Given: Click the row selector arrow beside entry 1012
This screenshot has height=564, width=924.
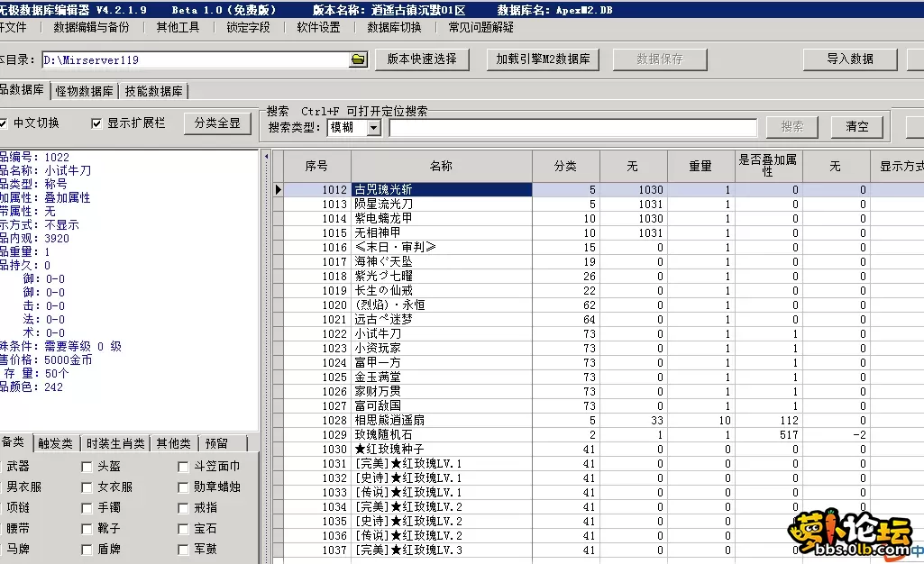Looking at the screenshot, I should pyautogui.click(x=279, y=189).
